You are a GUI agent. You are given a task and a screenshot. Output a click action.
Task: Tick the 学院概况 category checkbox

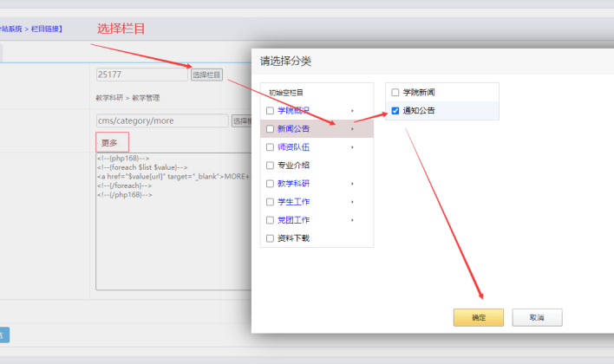pyautogui.click(x=270, y=111)
